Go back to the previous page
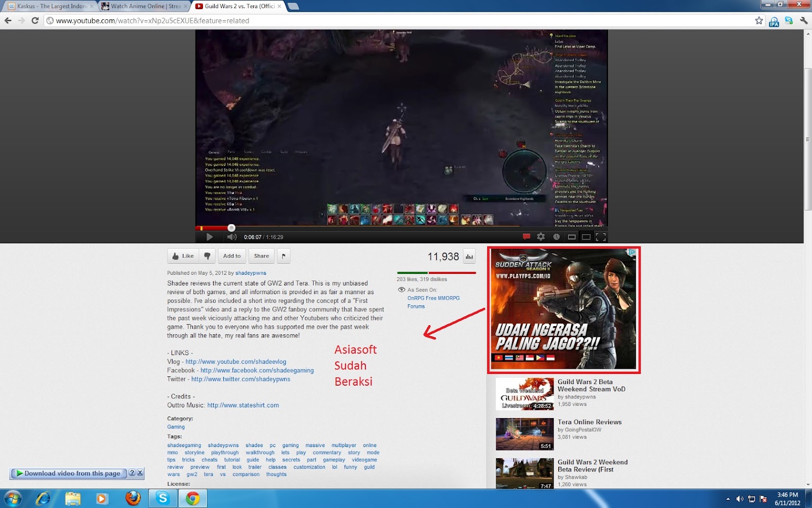 coord(8,20)
